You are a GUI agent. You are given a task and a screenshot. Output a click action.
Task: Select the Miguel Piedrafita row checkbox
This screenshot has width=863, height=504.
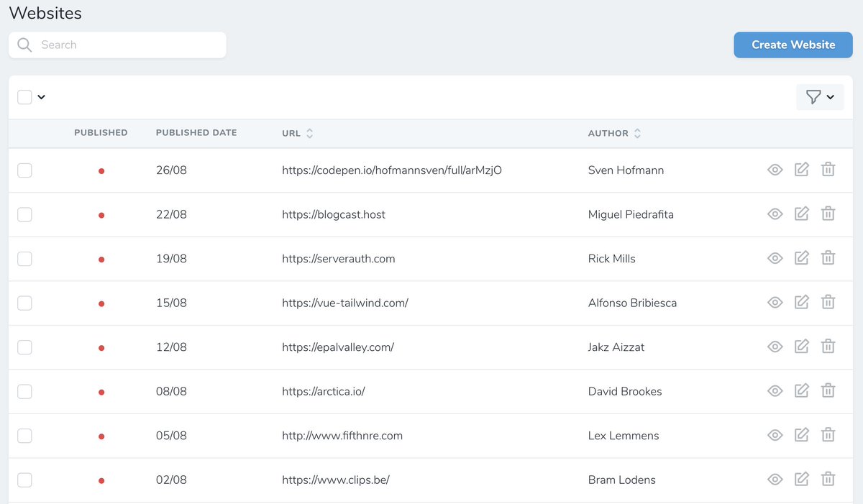(24, 214)
